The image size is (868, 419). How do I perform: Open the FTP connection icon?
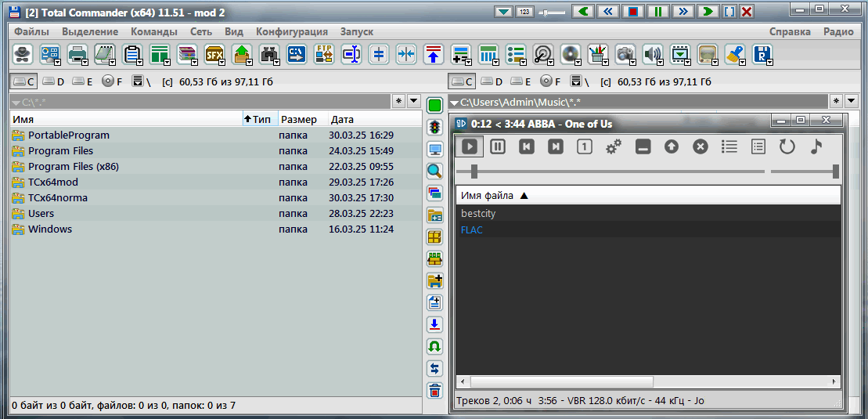[x=324, y=54]
